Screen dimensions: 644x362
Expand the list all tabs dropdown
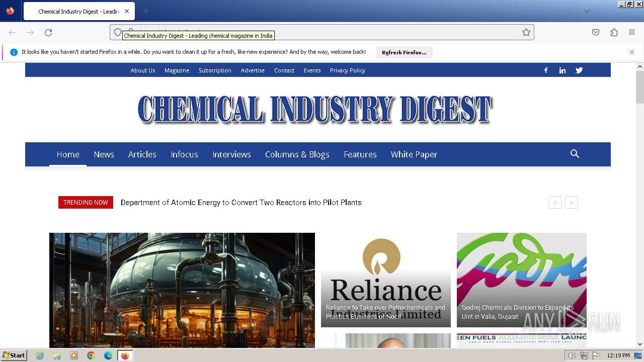pyautogui.click(x=587, y=11)
